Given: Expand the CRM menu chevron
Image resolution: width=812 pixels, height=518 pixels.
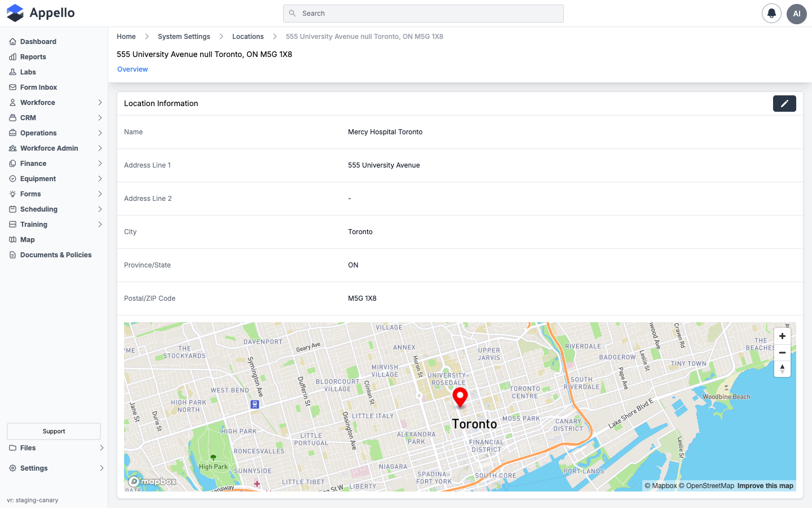Looking at the screenshot, I should click(100, 118).
